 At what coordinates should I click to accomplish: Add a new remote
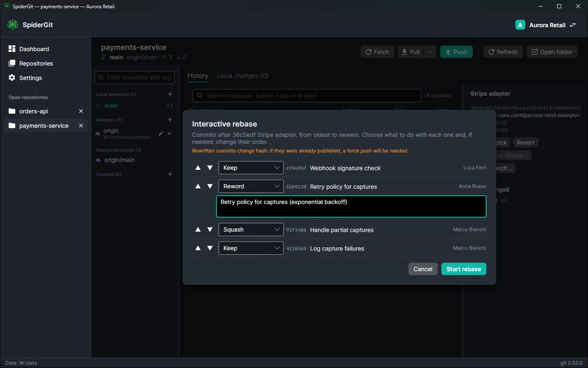(x=170, y=120)
